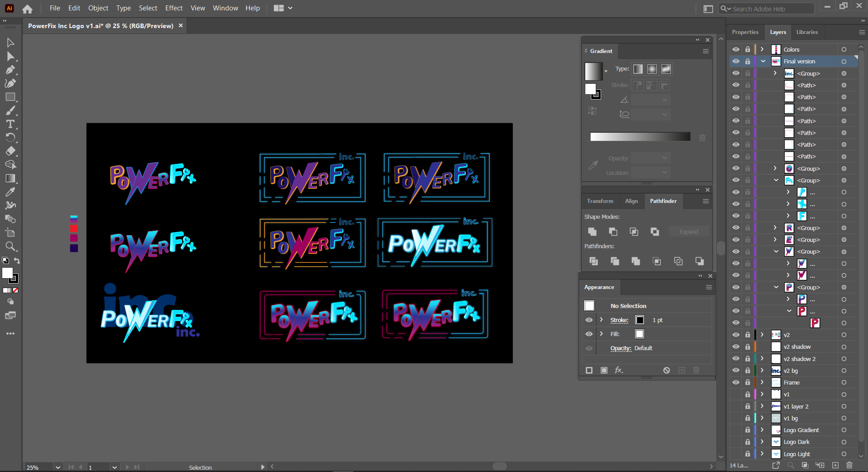Toggle visibility of v2 layer
This screenshot has width=868, height=472.
[736, 335]
